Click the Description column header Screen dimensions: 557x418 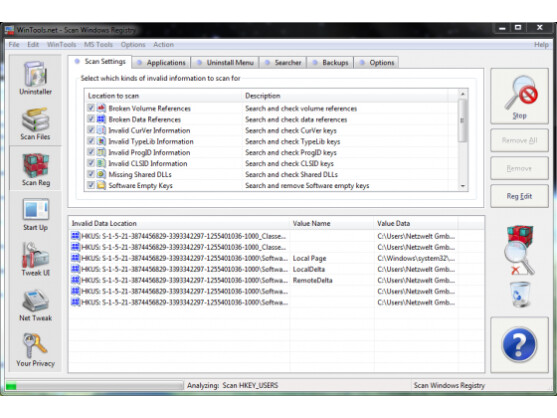pos(345,96)
